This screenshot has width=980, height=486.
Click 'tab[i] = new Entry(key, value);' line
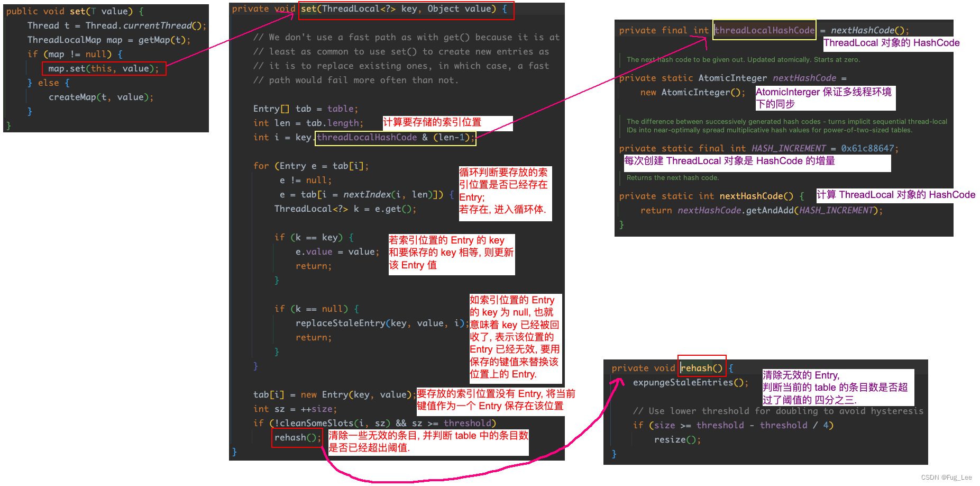pyautogui.click(x=335, y=394)
